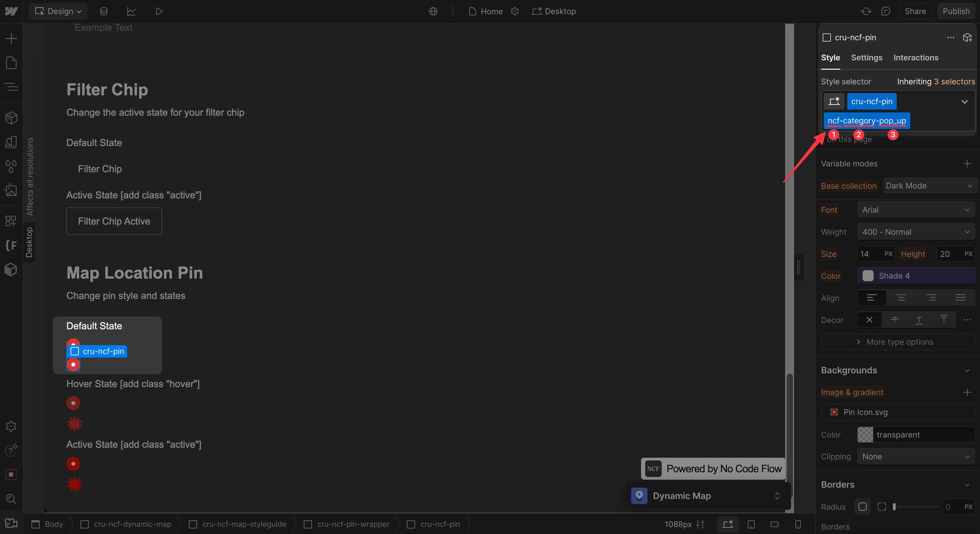The image size is (980, 534).
Task: Open the Arial font dropdown
Action: (x=916, y=210)
